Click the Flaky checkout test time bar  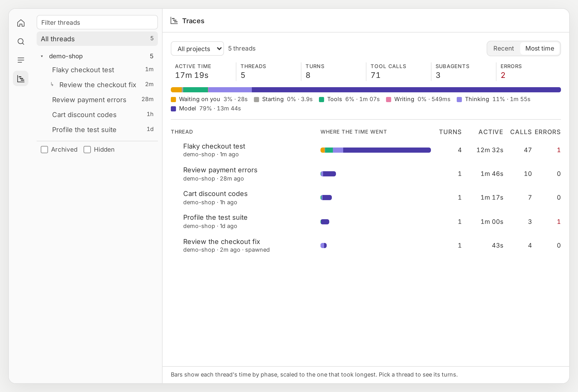pos(376,150)
